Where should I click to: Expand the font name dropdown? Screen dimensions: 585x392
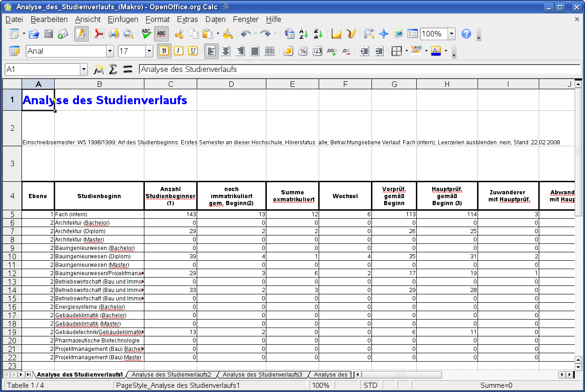coord(110,51)
